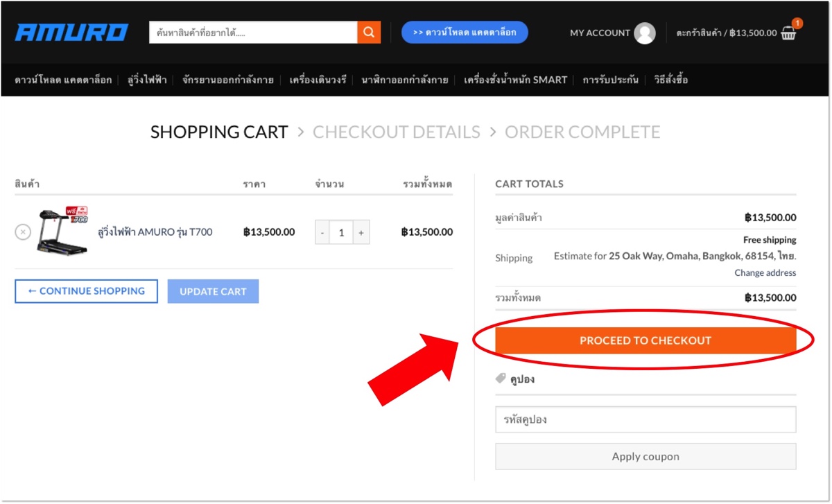Click the CART TOTALS heading
Viewport: 832px width, 504px height.
[529, 184]
